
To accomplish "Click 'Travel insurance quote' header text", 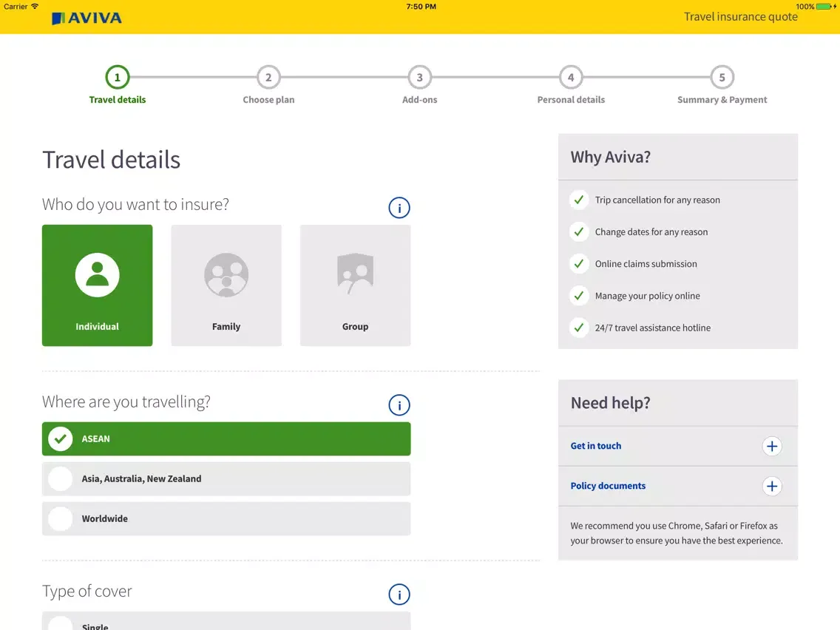I will coord(740,17).
